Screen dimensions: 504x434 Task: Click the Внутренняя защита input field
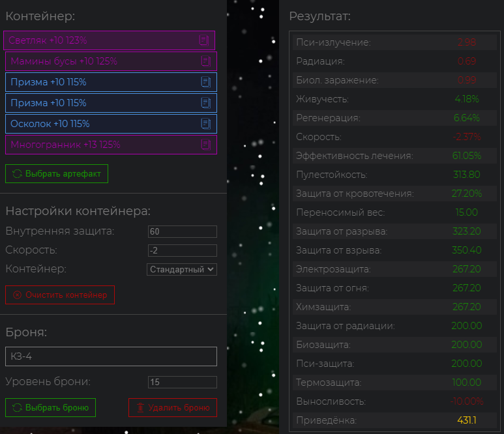(x=183, y=231)
